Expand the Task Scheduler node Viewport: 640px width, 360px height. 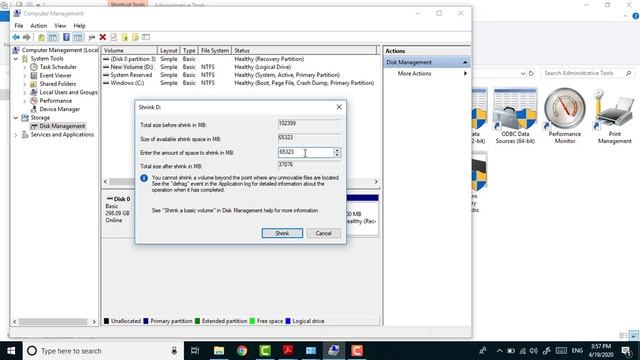pos(25,67)
